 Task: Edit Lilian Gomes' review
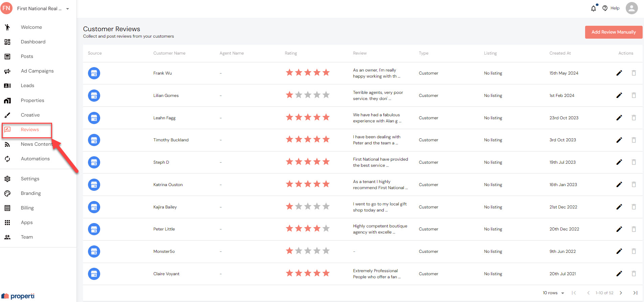click(619, 95)
